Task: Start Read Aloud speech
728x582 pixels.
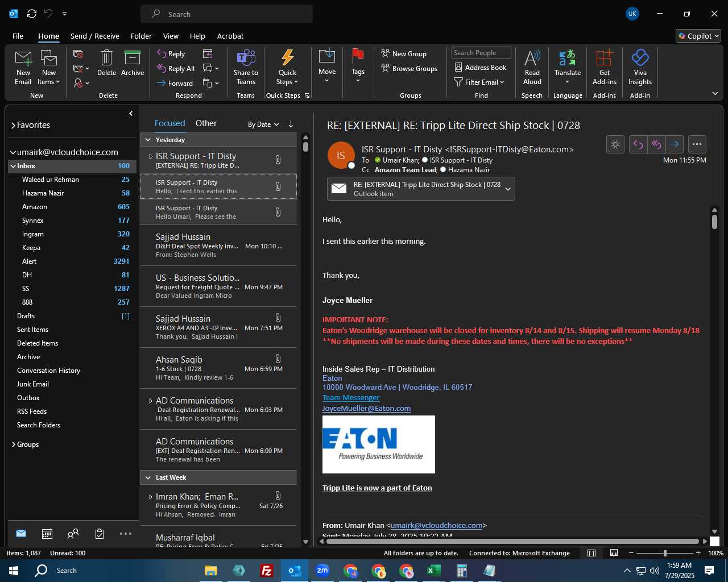Action: (532, 67)
